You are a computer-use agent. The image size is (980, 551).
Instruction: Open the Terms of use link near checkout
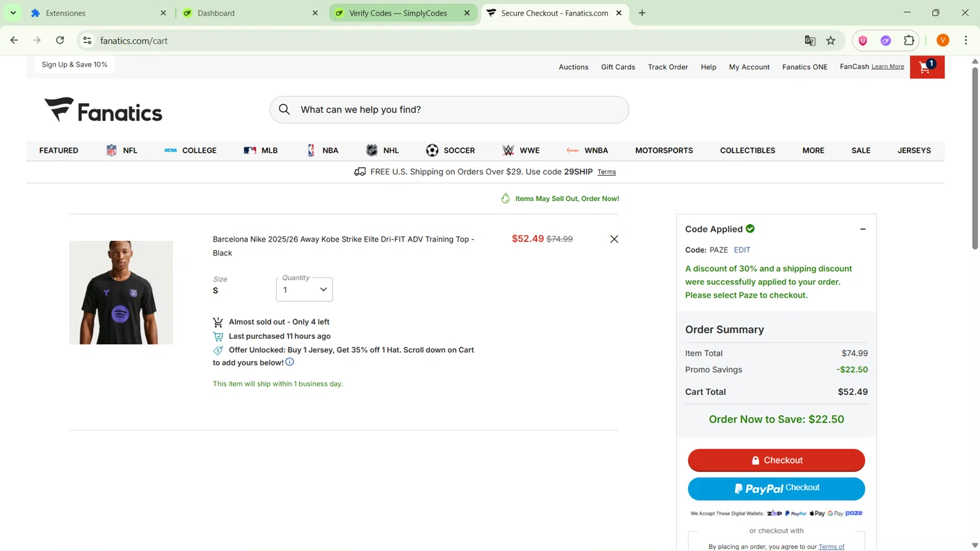(831, 546)
